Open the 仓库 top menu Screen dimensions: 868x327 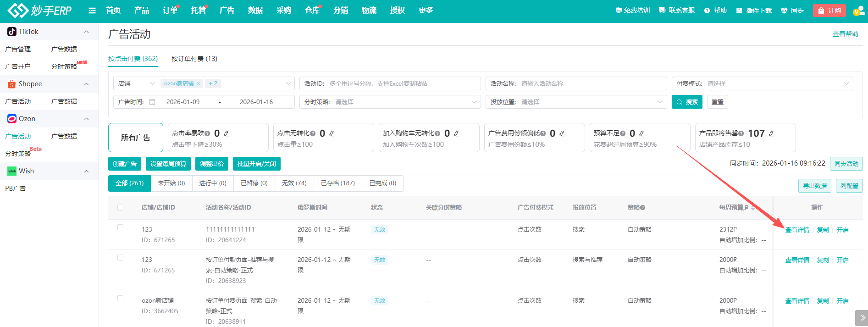coord(312,11)
